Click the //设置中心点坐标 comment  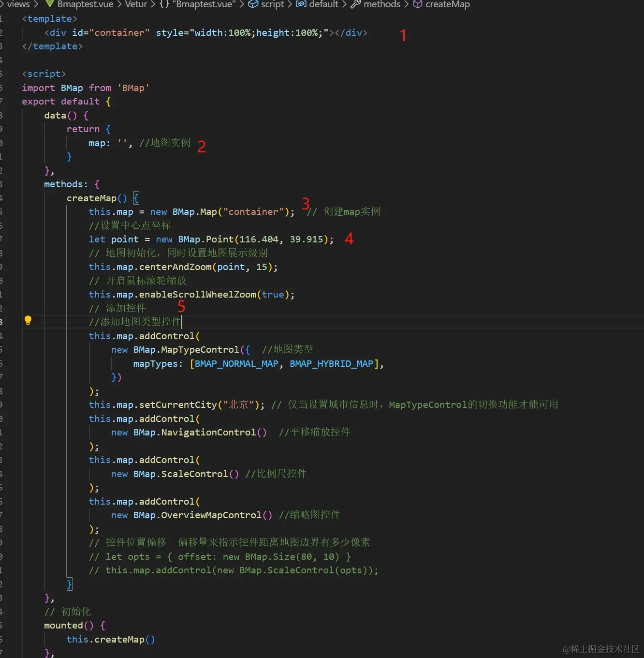pos(130,226)
